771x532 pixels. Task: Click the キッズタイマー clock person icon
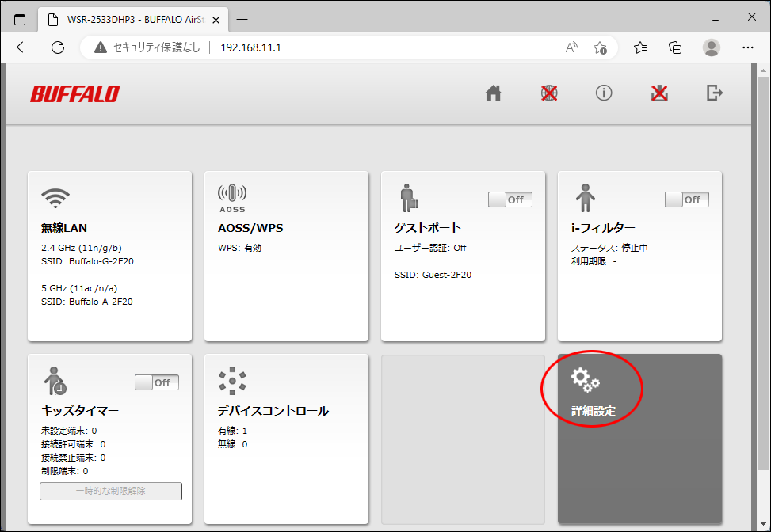[55, 381]
